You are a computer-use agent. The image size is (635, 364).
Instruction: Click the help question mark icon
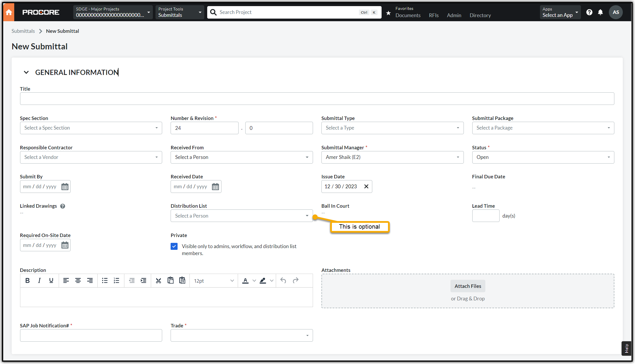[x=589, y=12]
